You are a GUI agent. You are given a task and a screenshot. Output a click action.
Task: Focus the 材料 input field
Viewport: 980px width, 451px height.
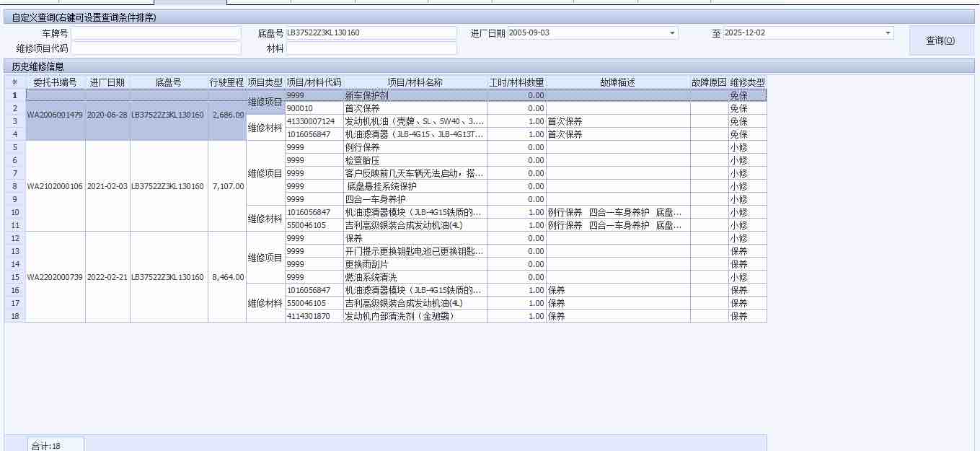click(x=371, y=48)
